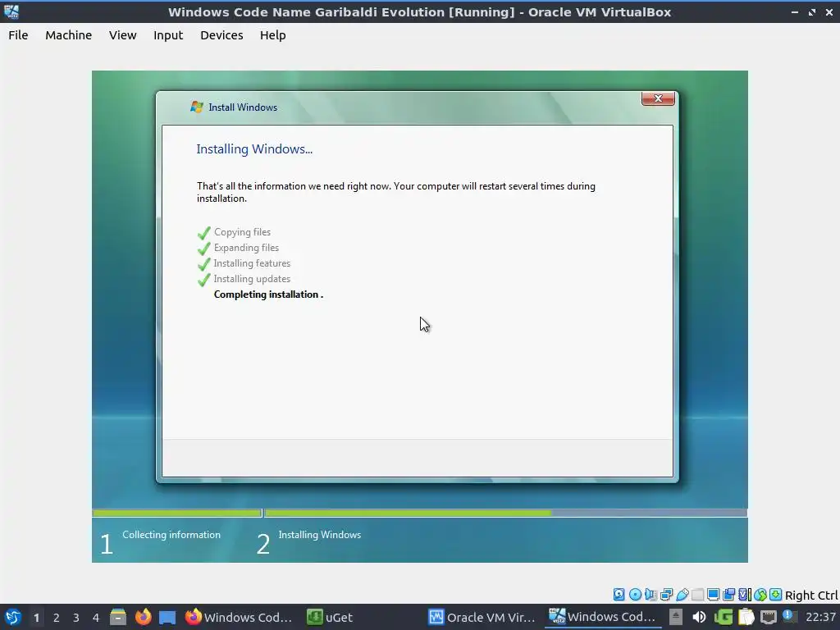Click the mouse integration status icon

click(x=760, y=594)
